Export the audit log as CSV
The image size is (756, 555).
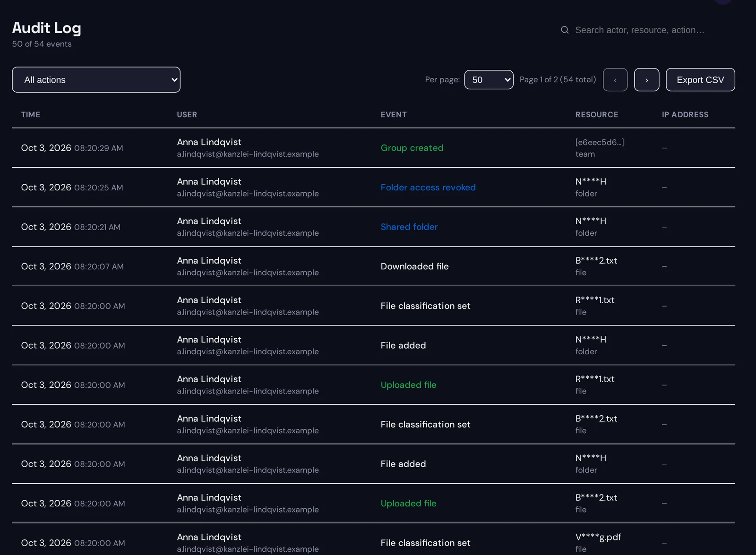pos(700,80)
